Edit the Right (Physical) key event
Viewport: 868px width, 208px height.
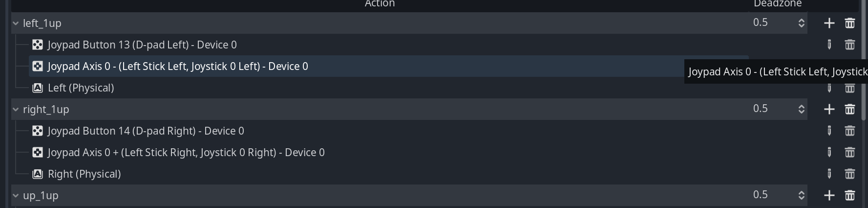tap(829, 174)
